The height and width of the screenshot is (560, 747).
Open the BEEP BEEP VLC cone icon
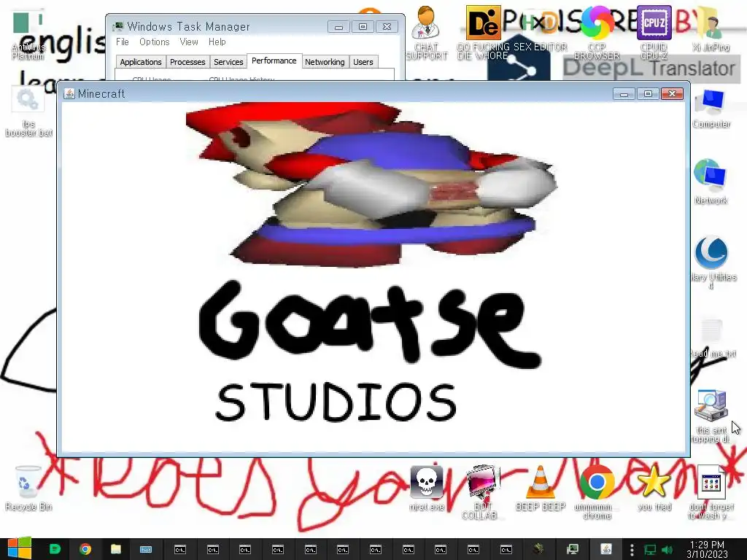tap(541, 488)
